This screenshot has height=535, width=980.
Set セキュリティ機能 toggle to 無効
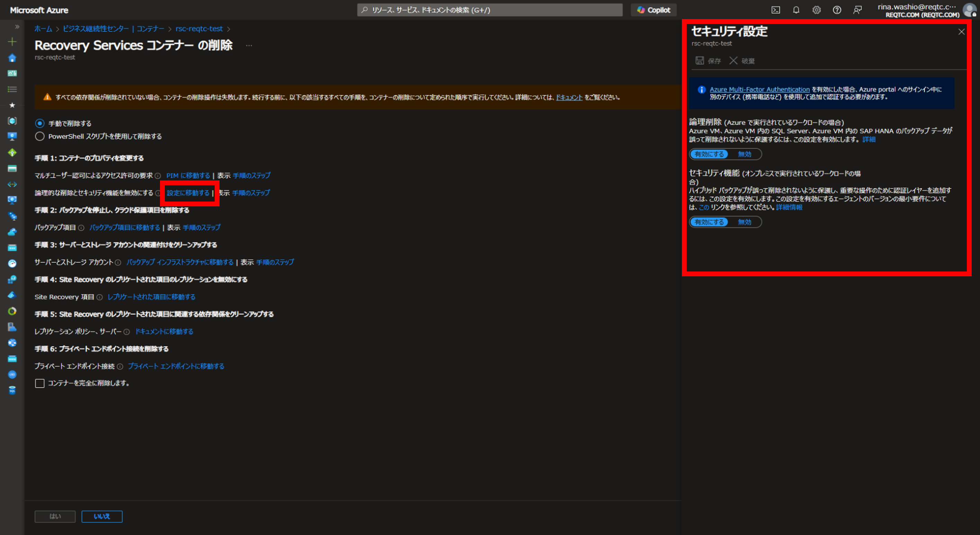coord(745,222)
